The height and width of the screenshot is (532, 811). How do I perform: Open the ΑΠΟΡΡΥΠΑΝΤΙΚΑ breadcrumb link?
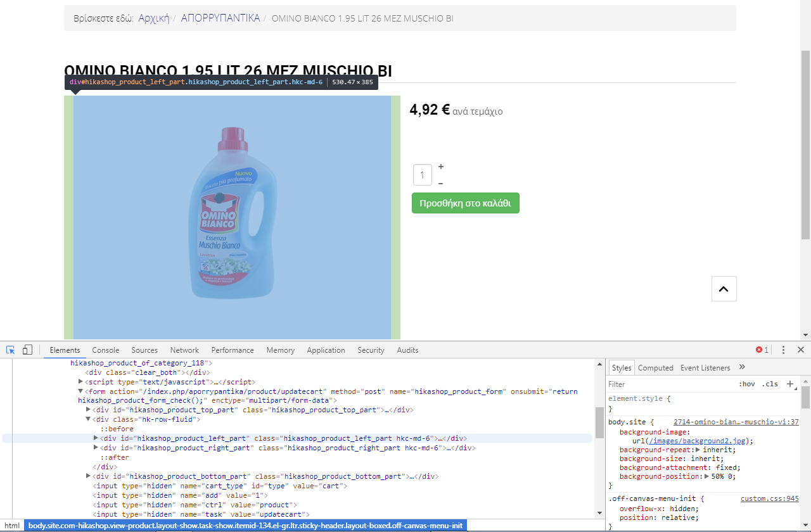click(220, 18)
